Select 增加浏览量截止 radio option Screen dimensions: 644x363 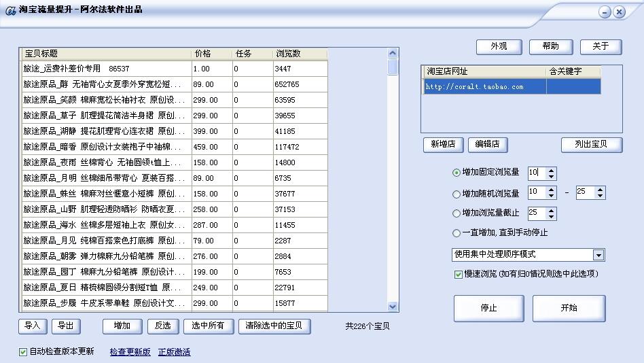tap(456, 213)
